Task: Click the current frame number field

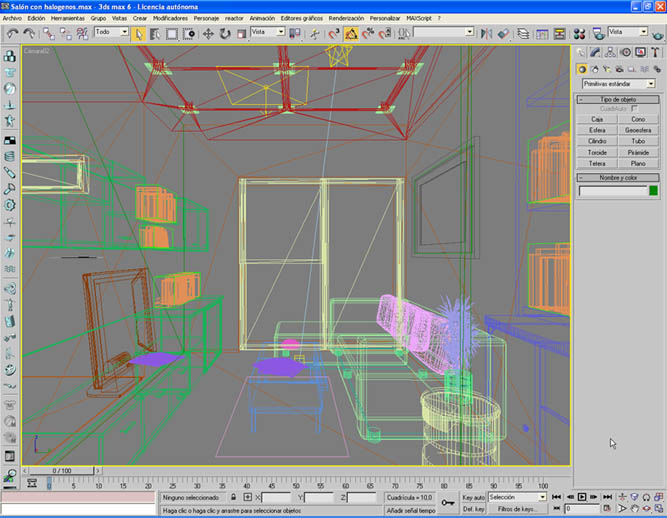Action: (581, 508)
